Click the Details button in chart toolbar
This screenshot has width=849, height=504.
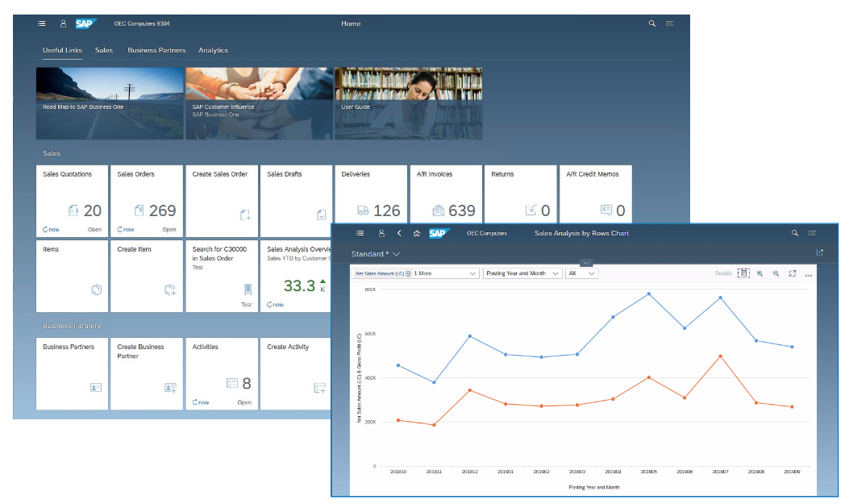click(x=723, y=273)
